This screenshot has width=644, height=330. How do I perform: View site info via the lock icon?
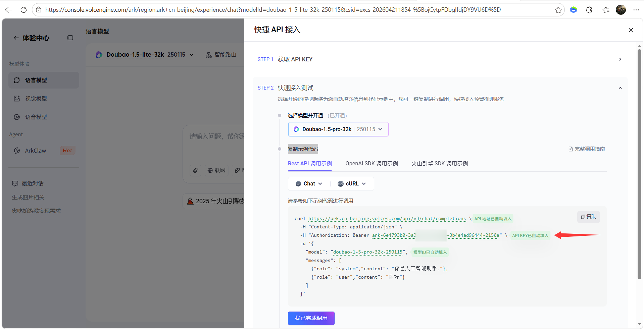(x=39, y=10)
